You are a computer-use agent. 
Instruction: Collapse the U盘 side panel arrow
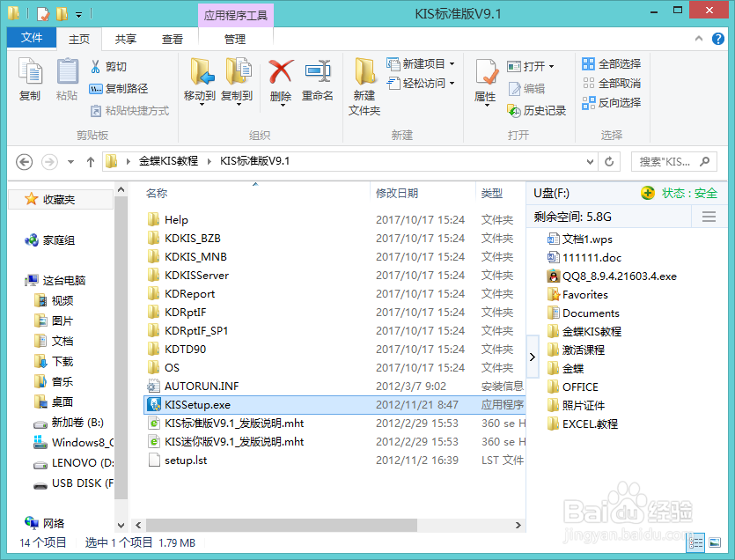532,357
